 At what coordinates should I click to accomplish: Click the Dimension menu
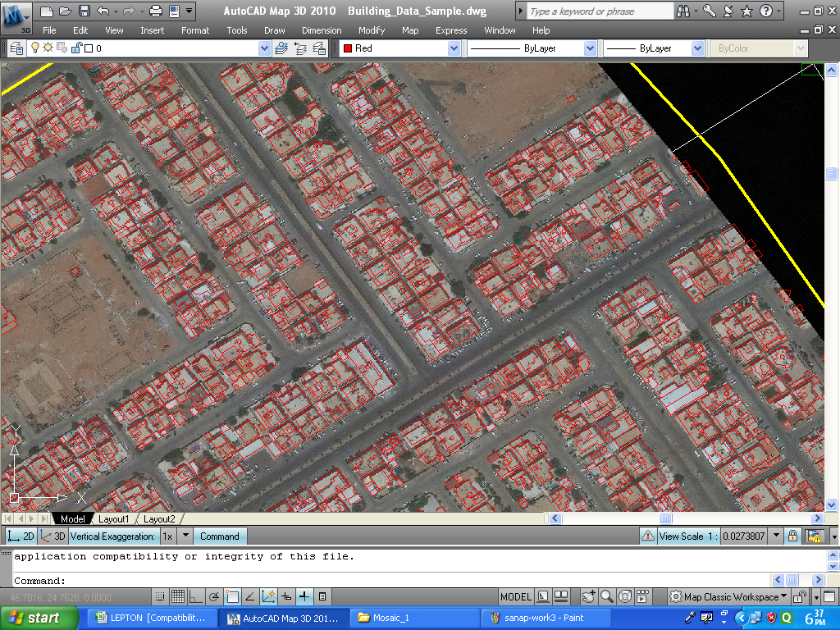(x=322, y=30)
